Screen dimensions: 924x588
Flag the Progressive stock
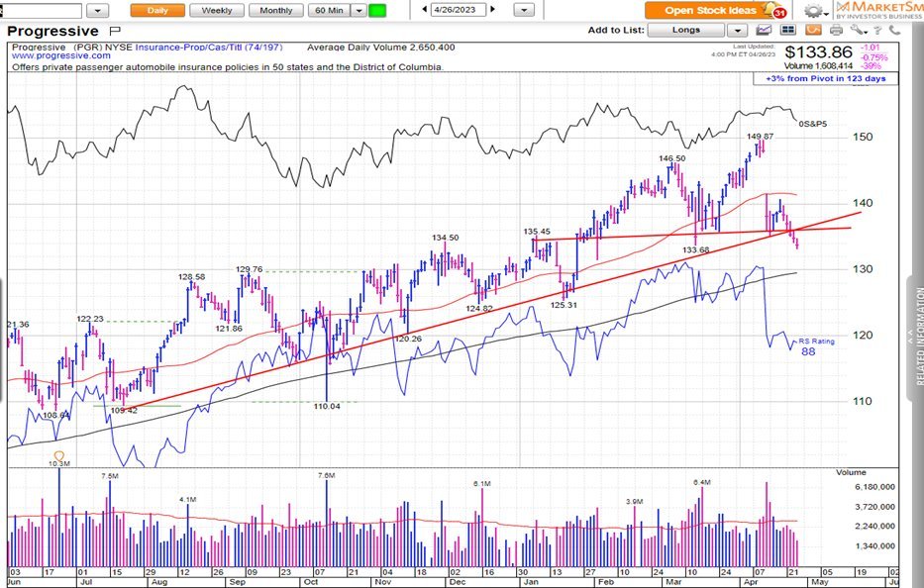click(116, 31)
